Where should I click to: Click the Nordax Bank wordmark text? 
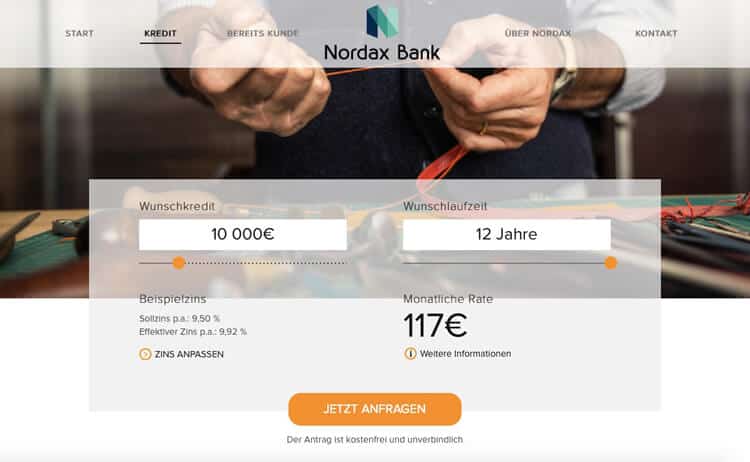(382, 52)
